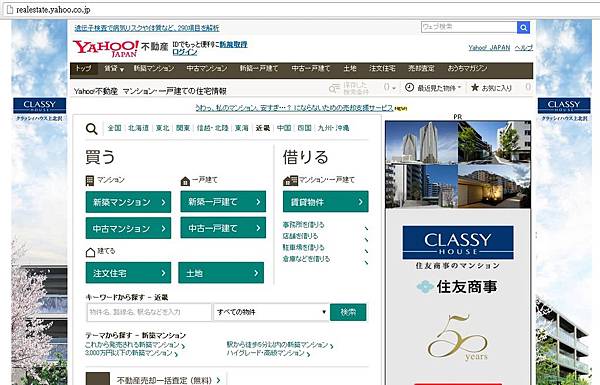Click the green 中古マンション button

click(x=128, y=228)
